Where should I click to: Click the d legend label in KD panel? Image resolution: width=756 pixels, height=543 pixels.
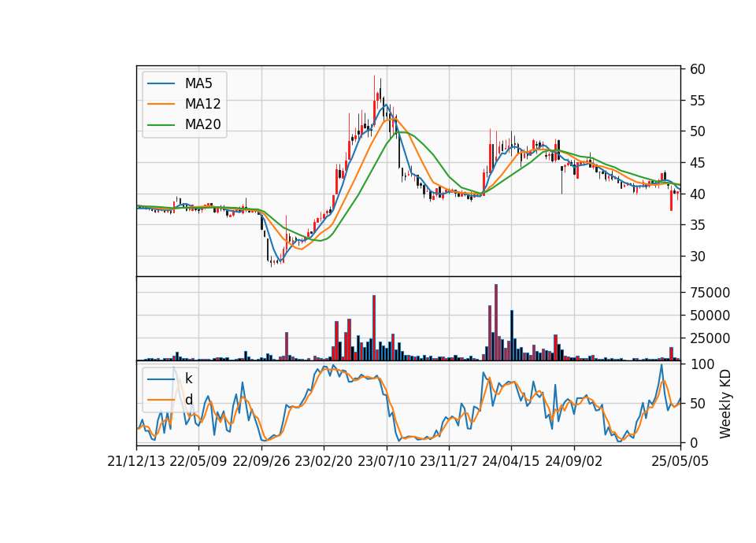(x=188, y=400)
